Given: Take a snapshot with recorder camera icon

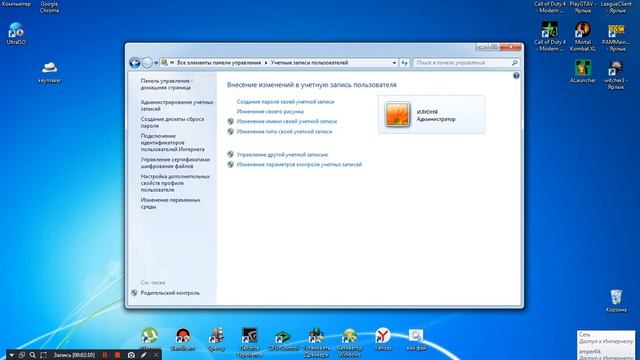Looking at the screenshot, I should (x=131, y=355).
